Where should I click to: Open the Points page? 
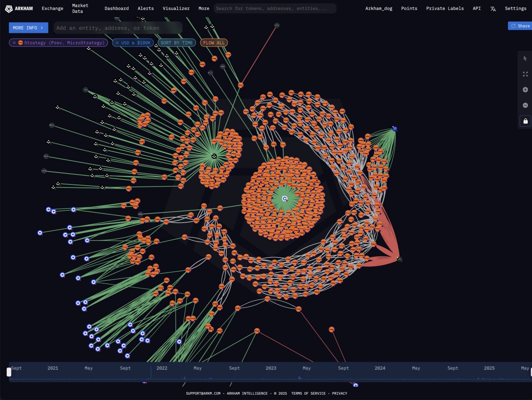[409, 8]
